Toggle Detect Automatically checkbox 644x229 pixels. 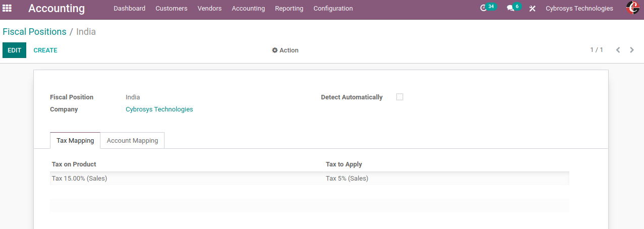coord(400,97)
